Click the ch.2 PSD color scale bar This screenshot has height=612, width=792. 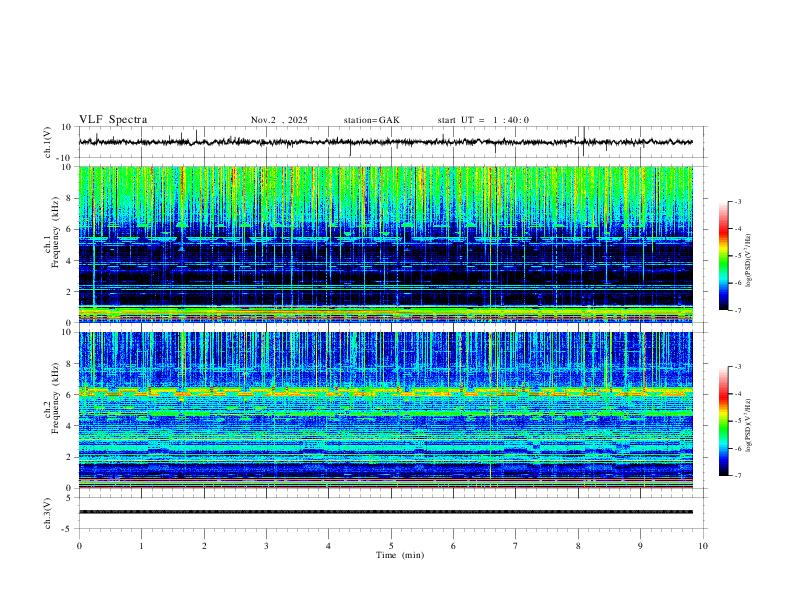[x=724, y=421]
